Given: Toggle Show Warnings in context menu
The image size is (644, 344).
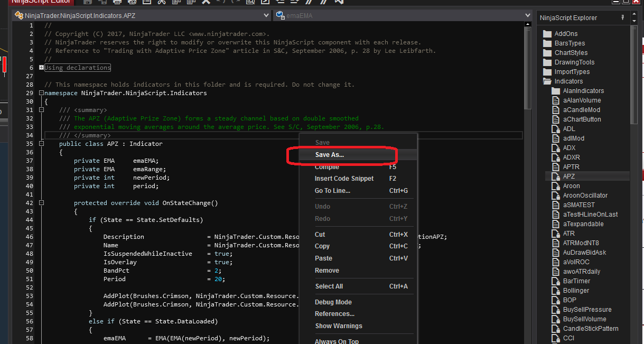Looking at the screenshot, I should point(339,326).
